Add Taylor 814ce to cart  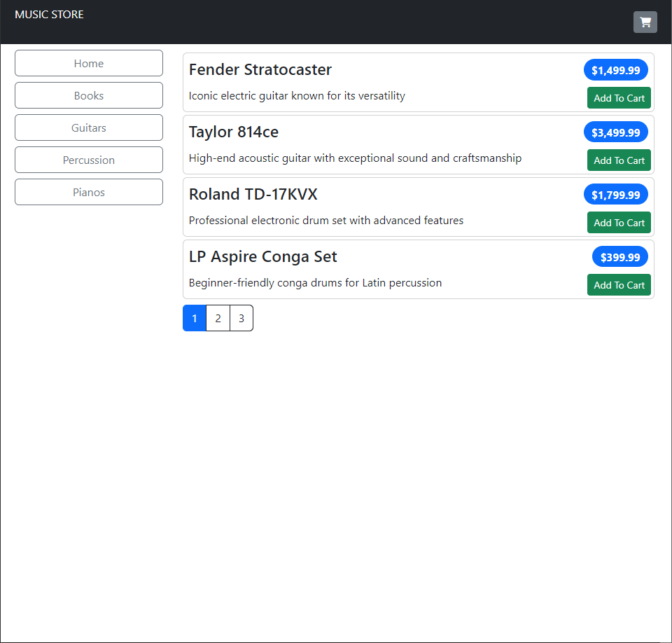click(x=619, y=160)
